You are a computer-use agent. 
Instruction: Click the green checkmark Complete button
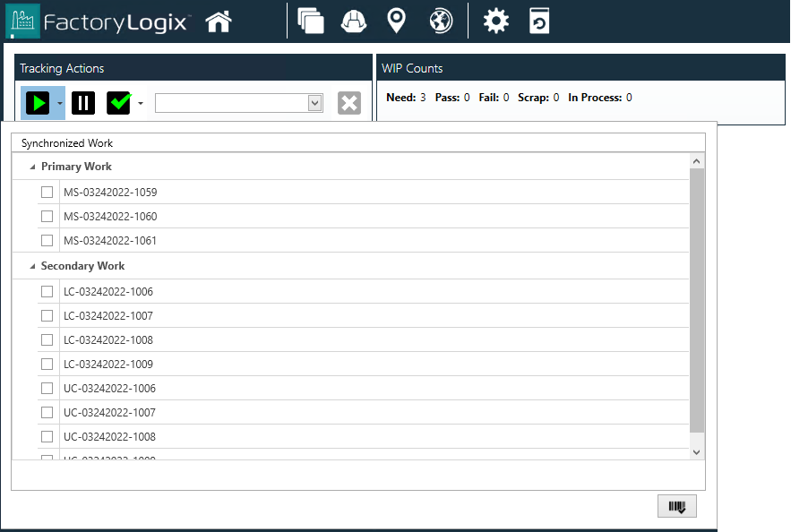119,103
